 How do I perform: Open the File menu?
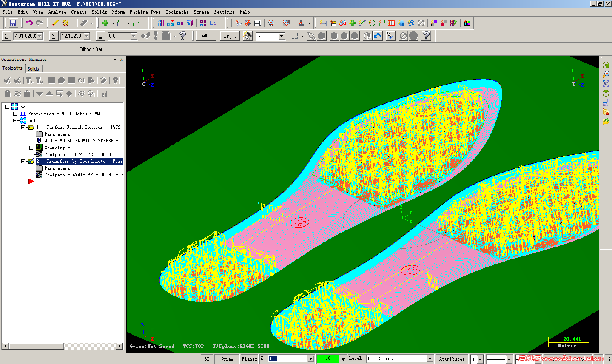[x=7, y=12]
